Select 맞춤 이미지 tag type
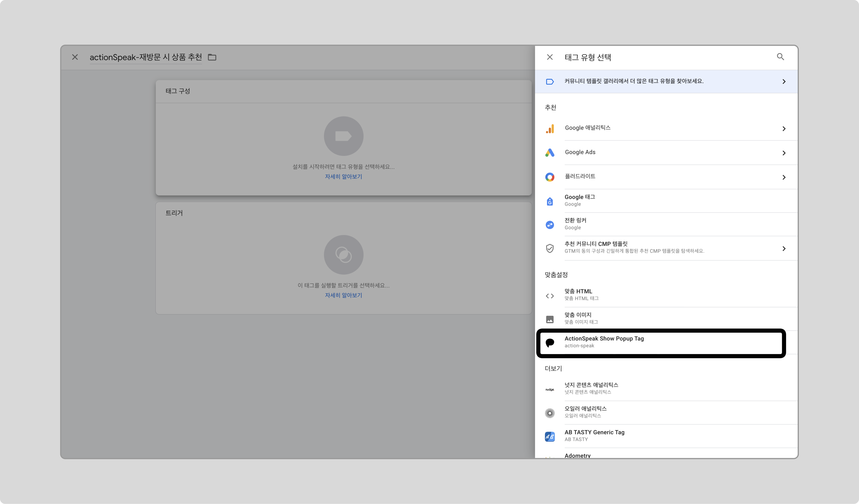This screenshot has width=859, height=504. [666, 319]
